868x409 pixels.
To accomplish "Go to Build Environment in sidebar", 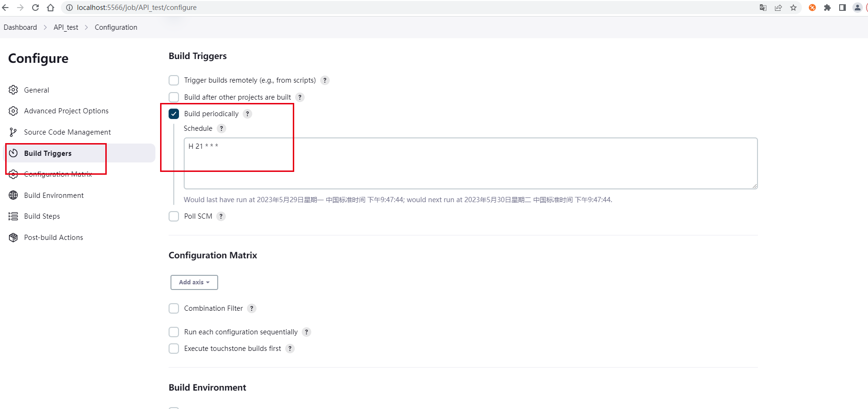I will (54, 195).
